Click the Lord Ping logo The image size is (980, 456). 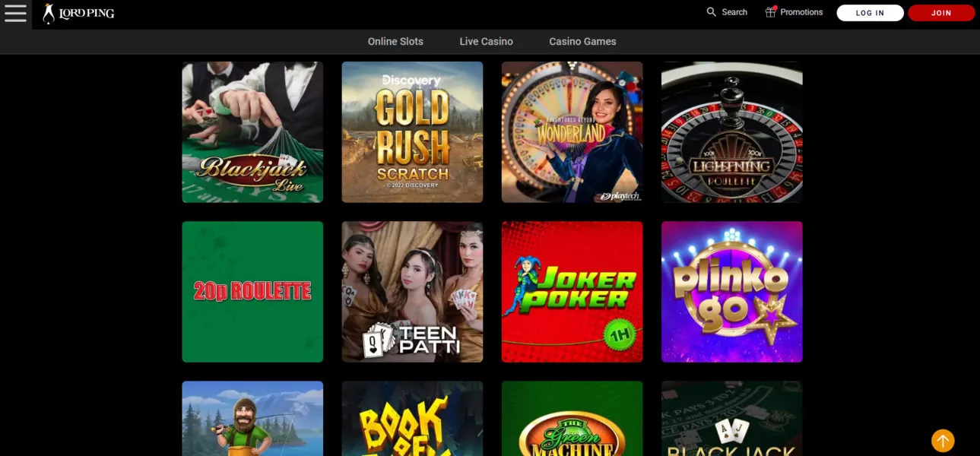pyautogui.click(x=79, y=13)
